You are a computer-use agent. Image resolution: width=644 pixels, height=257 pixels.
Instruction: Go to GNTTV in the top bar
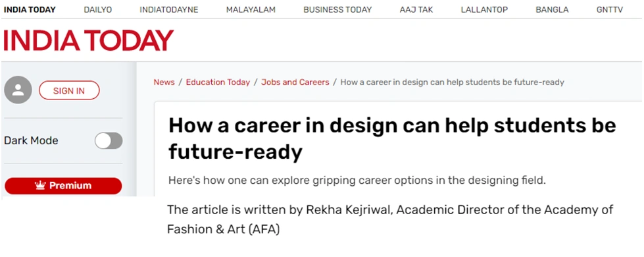pyautogui.click(x=610, y=10)
